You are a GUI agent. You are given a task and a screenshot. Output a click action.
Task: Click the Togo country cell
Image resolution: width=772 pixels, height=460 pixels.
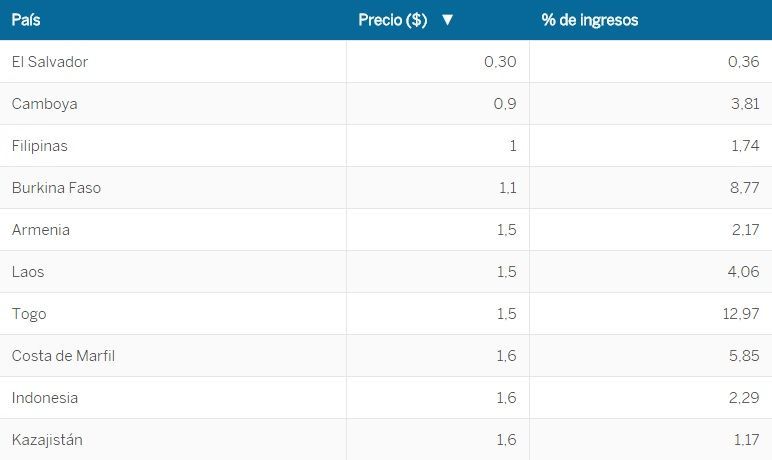click(29, 314)
